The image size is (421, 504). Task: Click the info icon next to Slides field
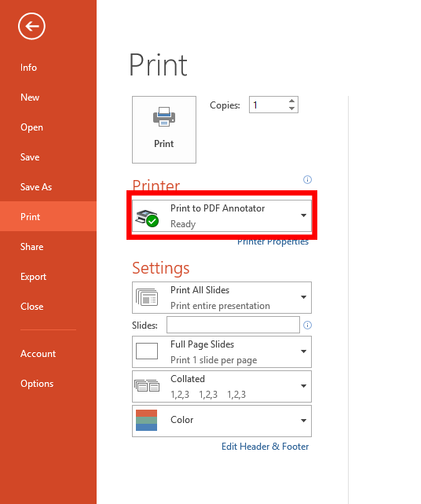pyautogui.click(x=307, y=326)
